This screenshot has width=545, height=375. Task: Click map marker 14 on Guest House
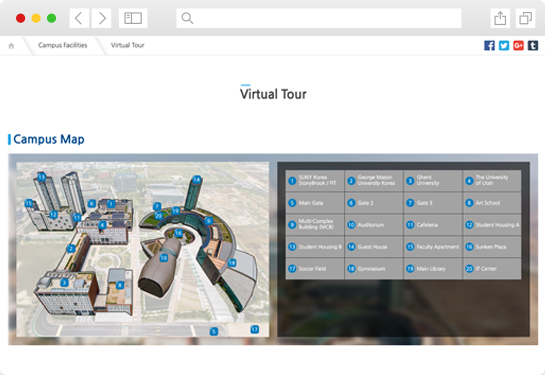pos(197,179)
